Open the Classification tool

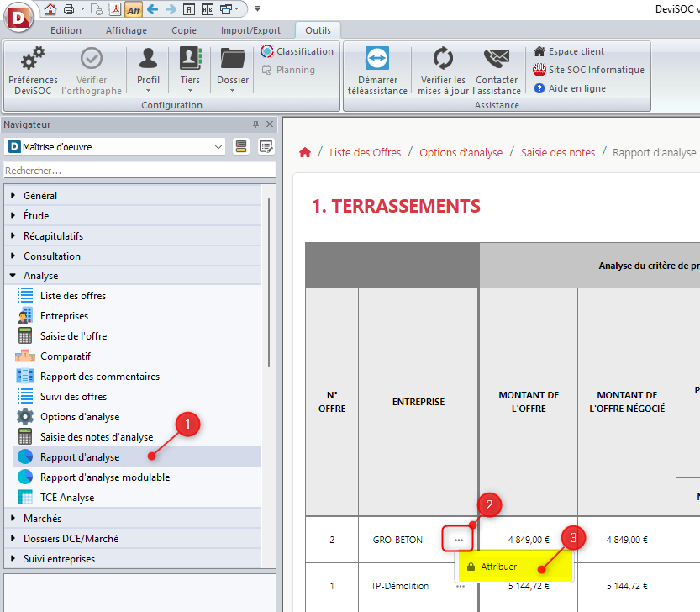point(297,51)
